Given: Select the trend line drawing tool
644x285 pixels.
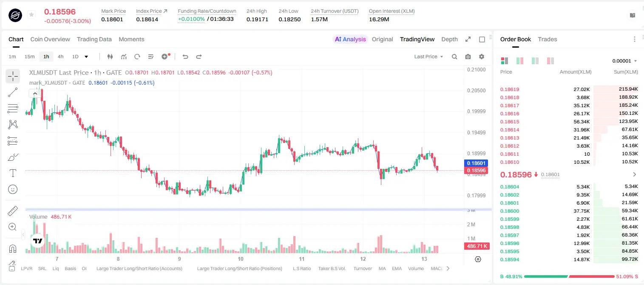Looking at the screenshot, I should click(x=13, y=92).
